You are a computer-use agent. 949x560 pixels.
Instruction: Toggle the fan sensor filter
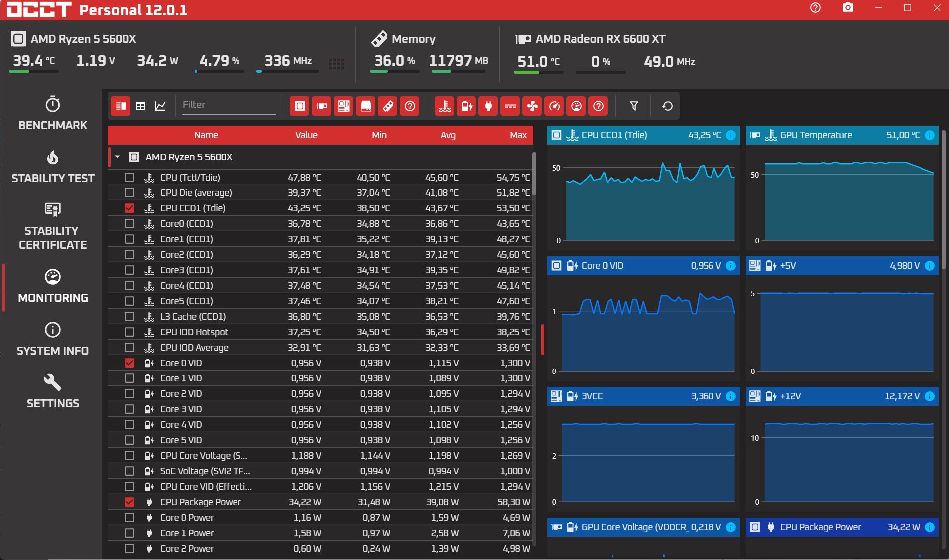(x=532, y=106)
